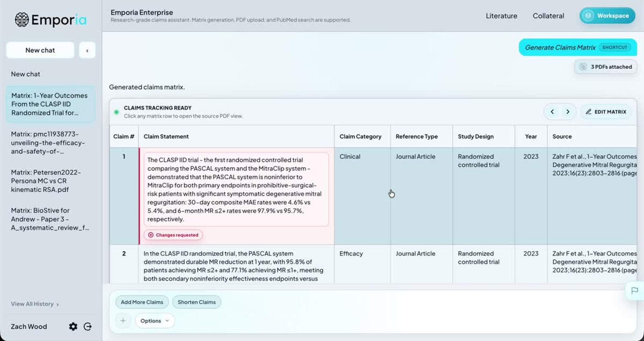Image resolution: width=644 pixels, height=341 pixels.
Task: Collapse the sidebar with the chevron button
Action: click(87, 50)
